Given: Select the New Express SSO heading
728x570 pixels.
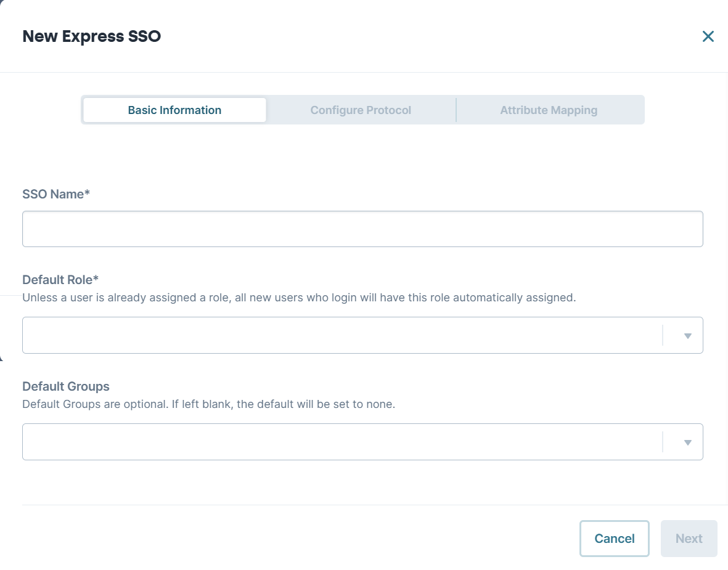Looking at the screenshot, I should tap(91, 36).
